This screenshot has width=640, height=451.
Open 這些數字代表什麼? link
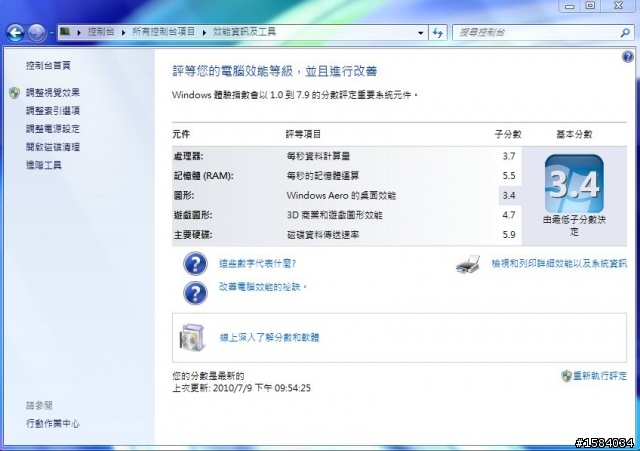[258, 263]
